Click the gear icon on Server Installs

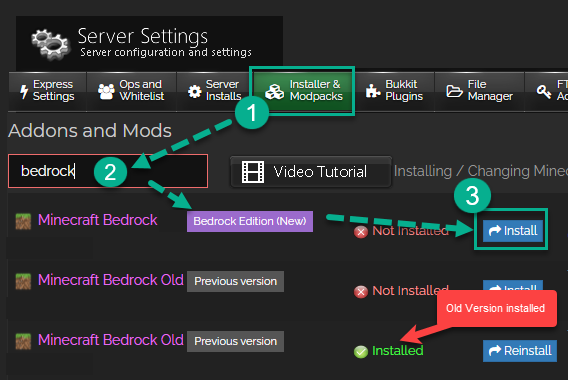pos(195,91)
